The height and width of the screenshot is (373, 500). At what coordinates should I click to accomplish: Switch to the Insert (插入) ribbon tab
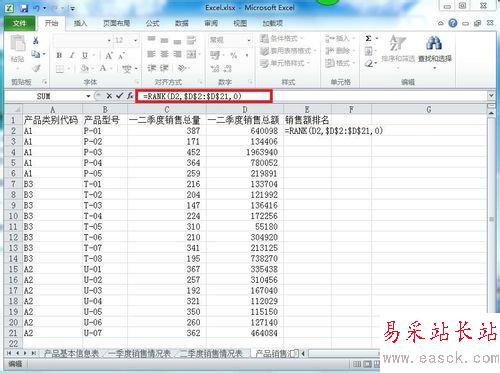[x=80, y=23]
